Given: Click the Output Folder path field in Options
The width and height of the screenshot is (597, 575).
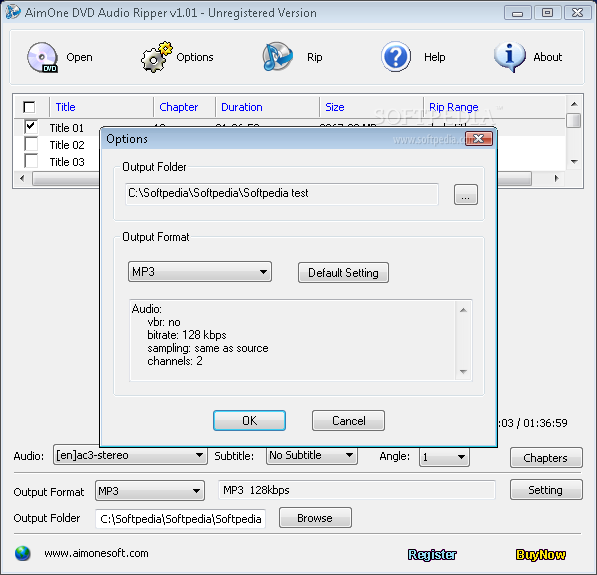Looking at the screenshot, I should [x=282, y=194].
